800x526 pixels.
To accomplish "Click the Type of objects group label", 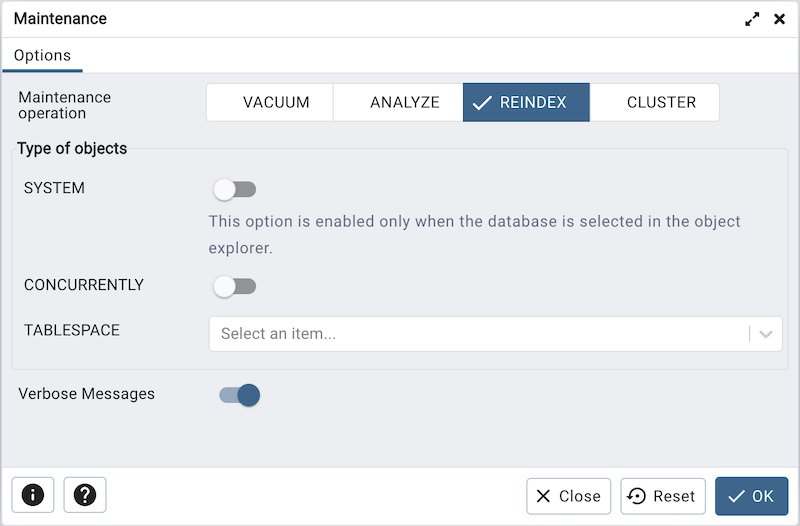I will 72,149.
